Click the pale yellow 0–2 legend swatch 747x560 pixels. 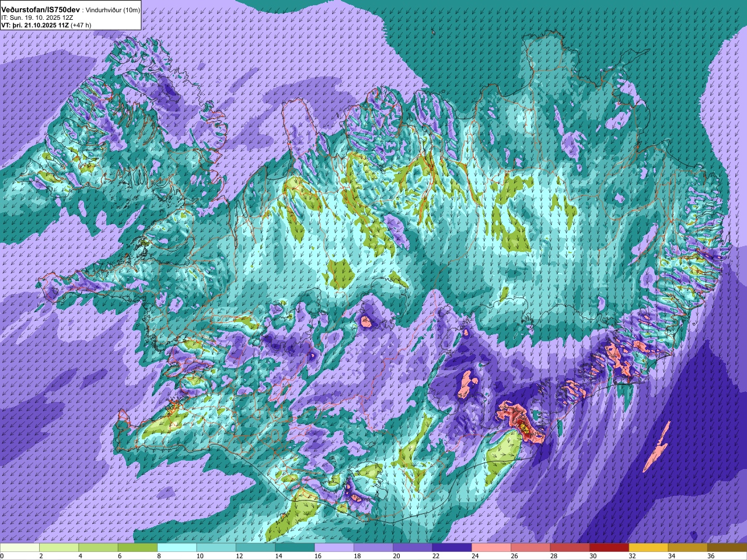tap(20, 548)
